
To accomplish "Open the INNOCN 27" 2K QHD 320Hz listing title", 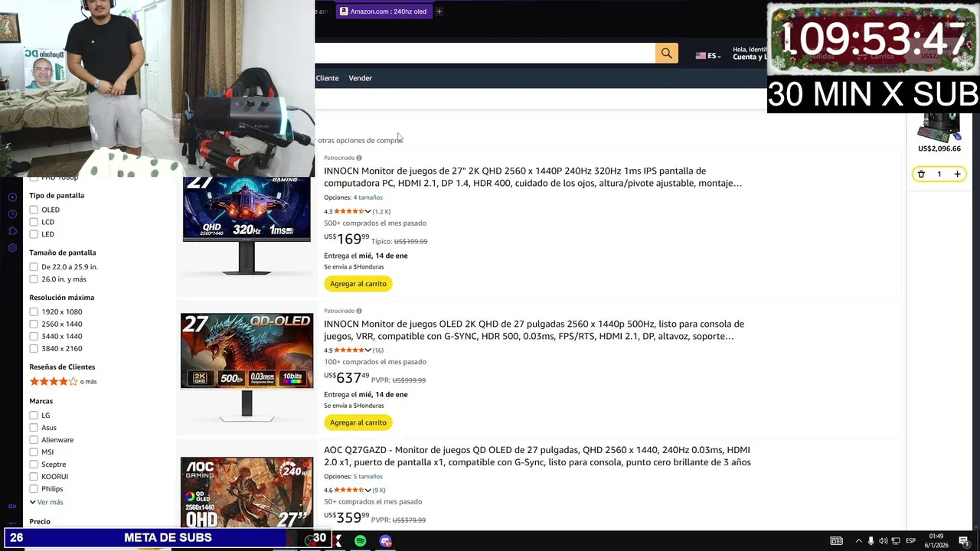I will (533, 177).
